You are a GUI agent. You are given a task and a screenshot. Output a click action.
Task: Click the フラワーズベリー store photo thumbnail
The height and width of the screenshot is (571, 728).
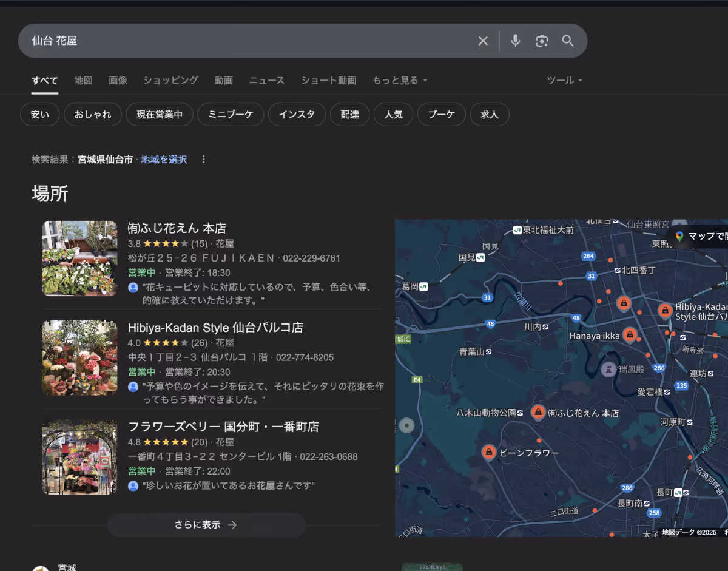click(x=79, y=458)
